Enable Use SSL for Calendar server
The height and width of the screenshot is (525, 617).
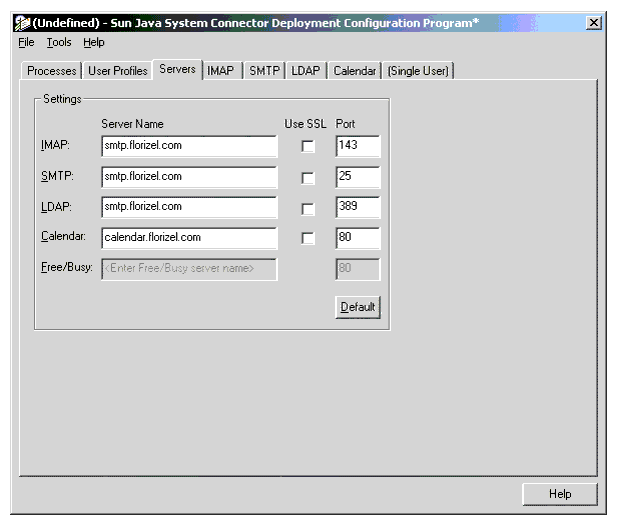point(308,238)
